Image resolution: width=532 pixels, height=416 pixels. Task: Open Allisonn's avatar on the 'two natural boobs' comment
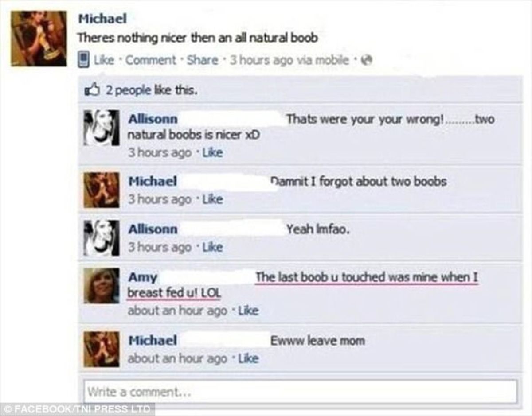pos(102,128)
